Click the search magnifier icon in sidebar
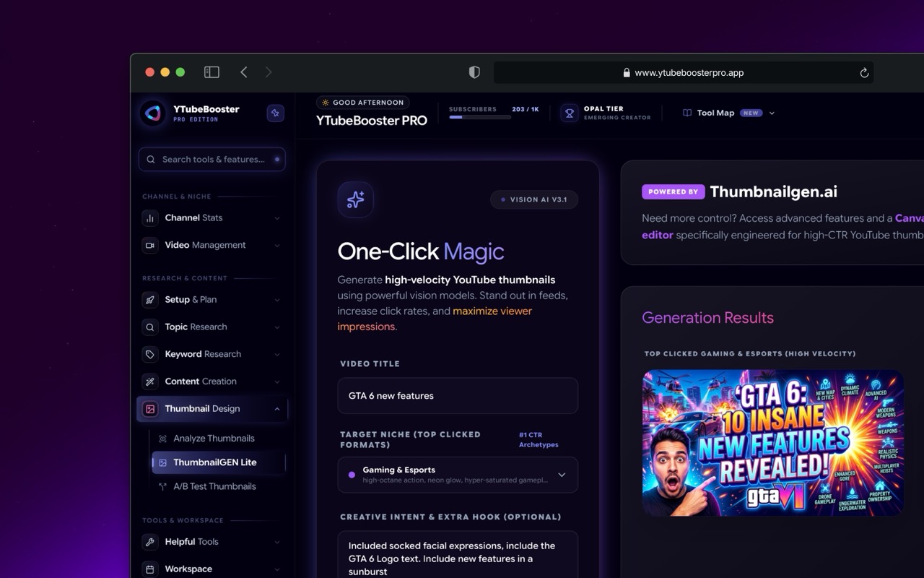Image resolution: width=924 pixels, height=578 pixels. (151, 160)
